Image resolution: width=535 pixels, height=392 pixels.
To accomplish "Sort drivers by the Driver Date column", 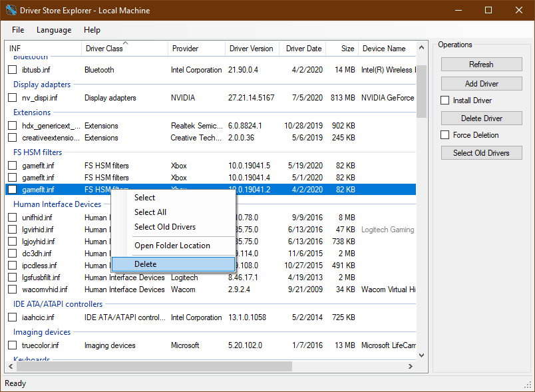I will coord(303,48).
